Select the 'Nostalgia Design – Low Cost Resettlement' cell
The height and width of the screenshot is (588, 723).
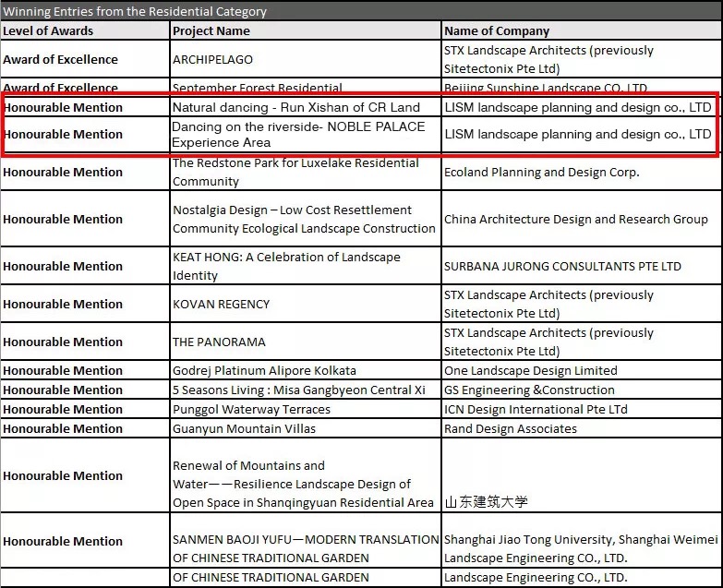pos(304,220)
